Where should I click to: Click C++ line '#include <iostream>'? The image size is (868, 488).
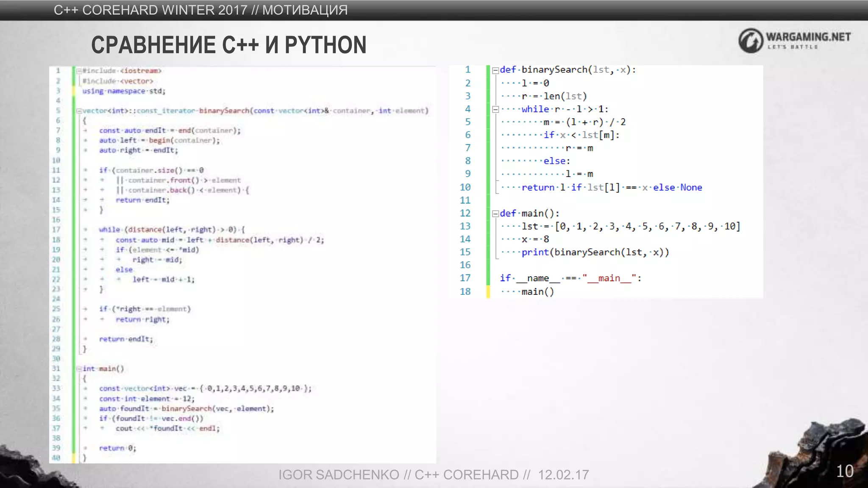pos(122,71)
